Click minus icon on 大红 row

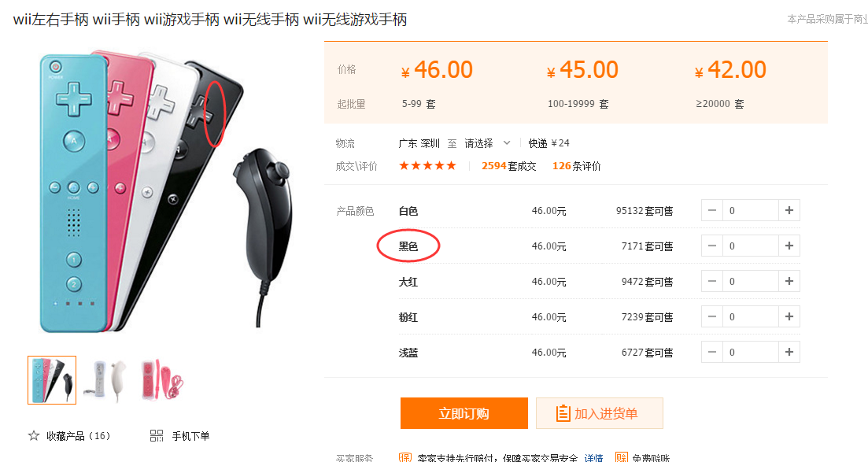[712, 282]
